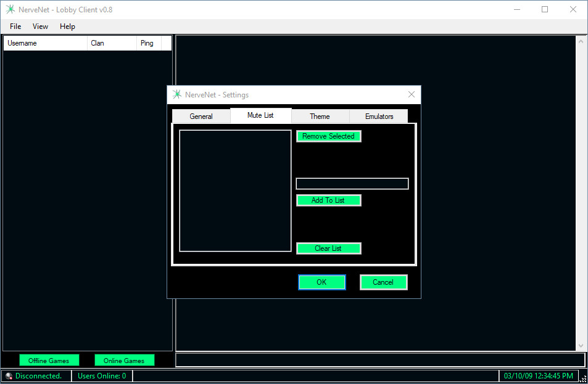Close the Settings dialog with X
Screen dimensions: 588x384
[x=412, y=94]
